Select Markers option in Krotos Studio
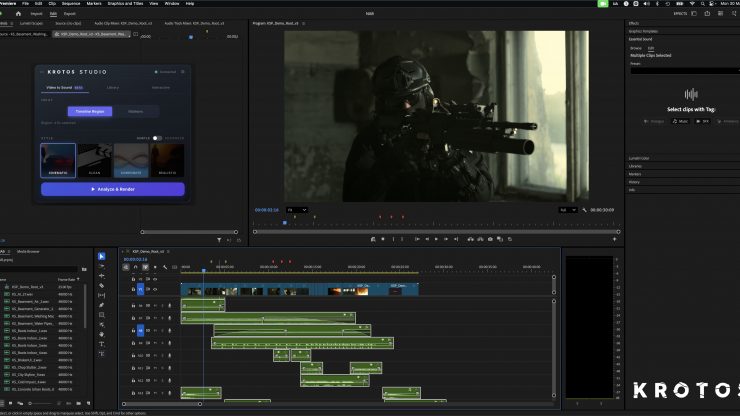This screenshot has height=416, width=740. click(x=135, y=111)
